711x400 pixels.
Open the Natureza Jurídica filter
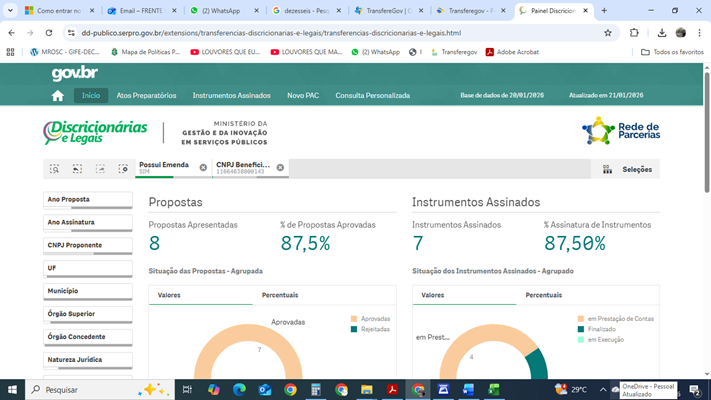(88, 360)
